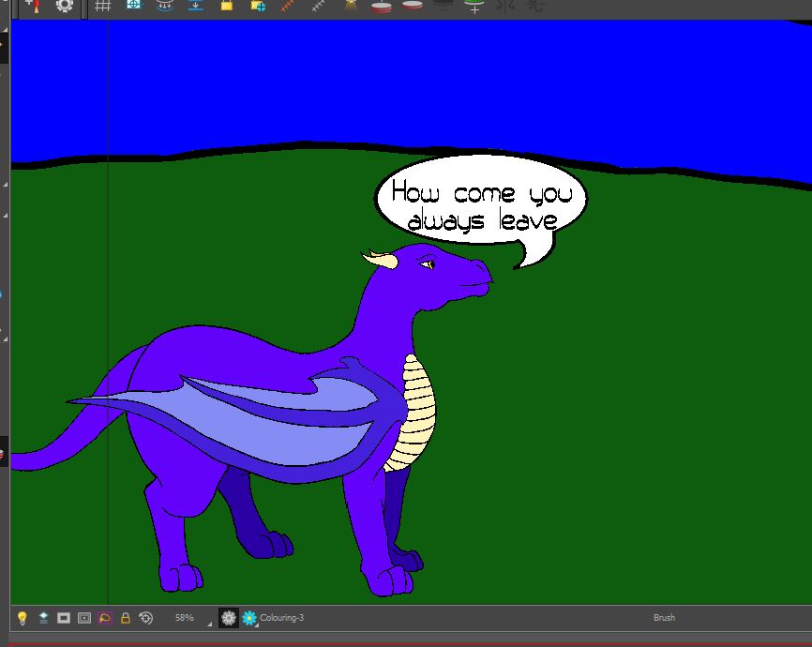This screenshot has height=647, width=812.
Task: Click the spotlight lamp icon in toolbar
Action: [351, 5]
